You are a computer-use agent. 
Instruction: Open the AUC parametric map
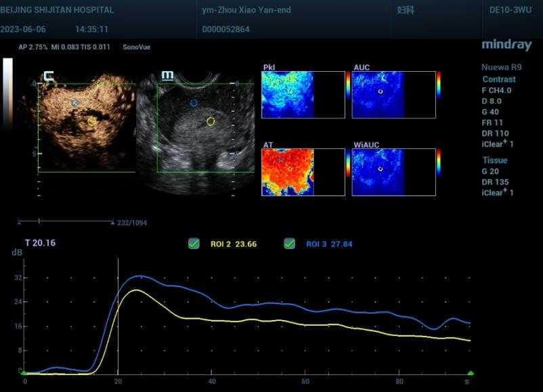378,95
